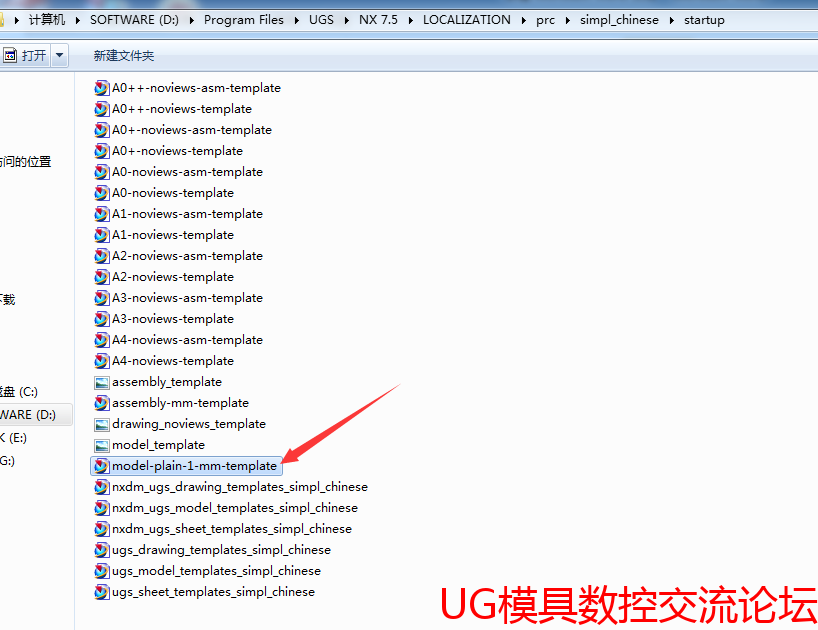Click the drawing_noviews_template image icon
The image size is (818, 630).
(x=102, y=425)
